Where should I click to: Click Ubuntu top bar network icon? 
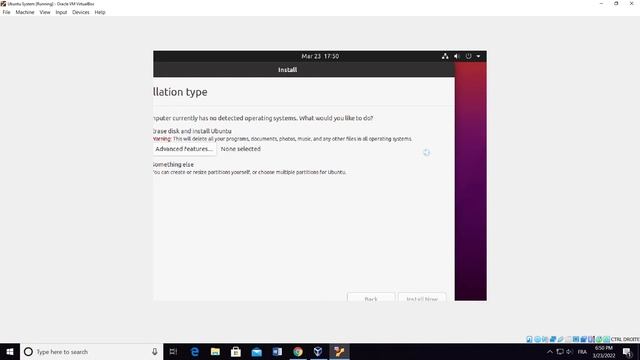[x=445, y=56]
